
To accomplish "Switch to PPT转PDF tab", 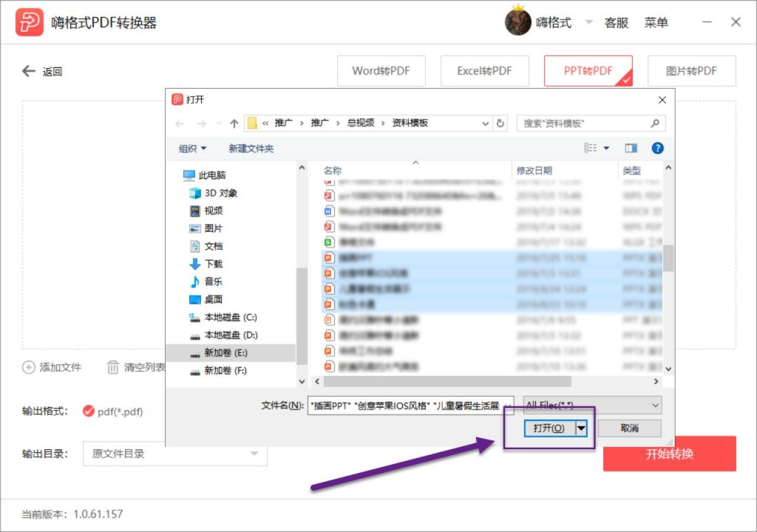I will [588, 71].
